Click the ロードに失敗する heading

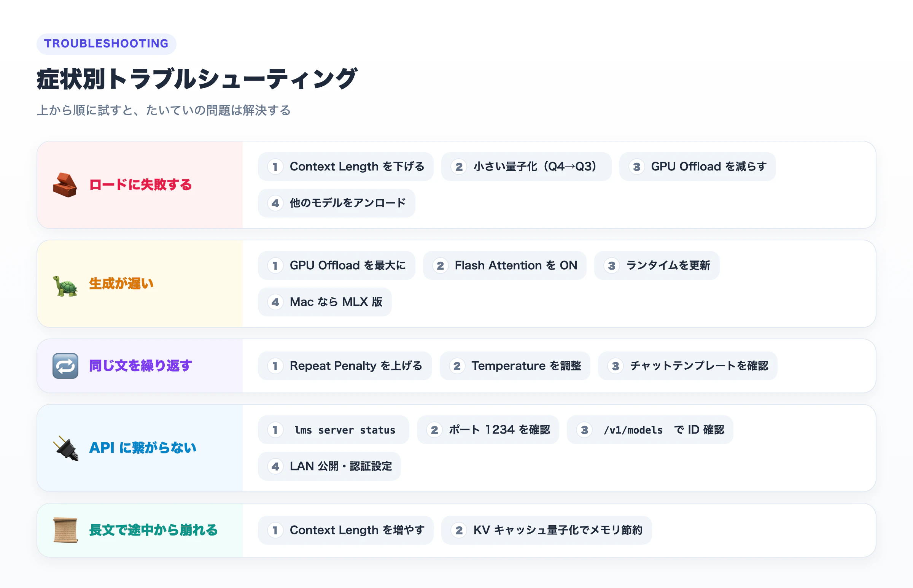click(x=140, y=185)
